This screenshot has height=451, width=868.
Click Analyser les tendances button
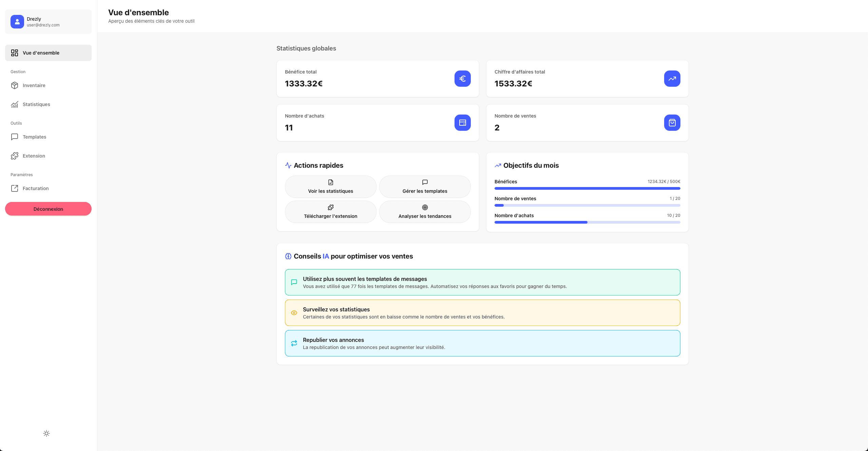point(425,212)
